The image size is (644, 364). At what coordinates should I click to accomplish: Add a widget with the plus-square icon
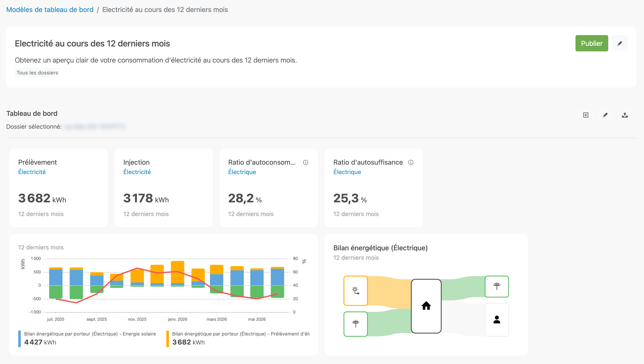tap(586, 115)
